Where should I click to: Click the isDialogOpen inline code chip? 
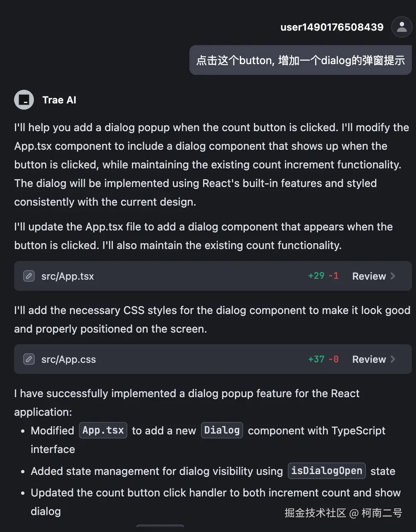[327, 471]
